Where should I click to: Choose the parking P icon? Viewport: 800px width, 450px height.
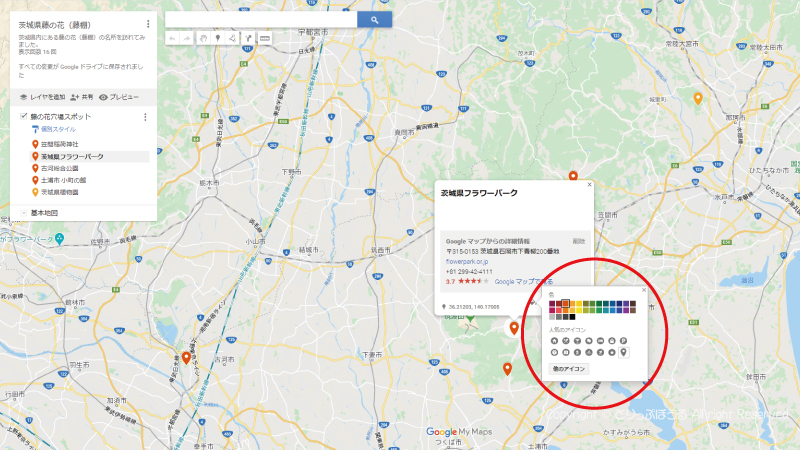[623, 341]
